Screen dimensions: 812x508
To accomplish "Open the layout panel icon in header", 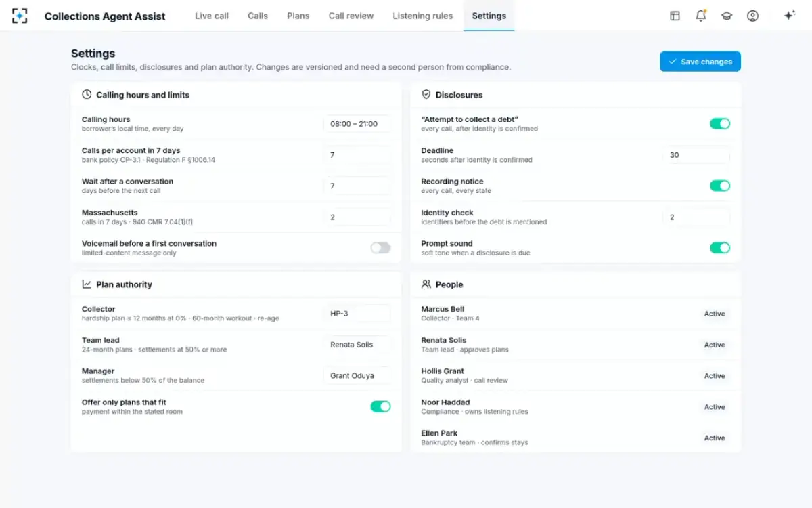I will point(675,16).
